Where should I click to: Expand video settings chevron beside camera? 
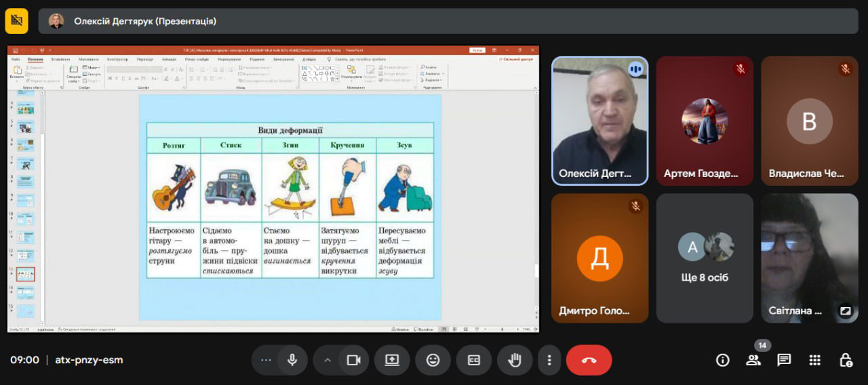[x=328, y=360]
